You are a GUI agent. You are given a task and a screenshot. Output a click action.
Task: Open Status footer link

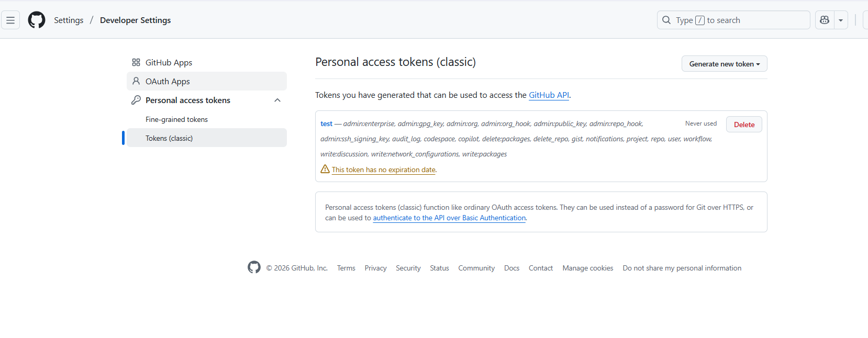pos(439,268)
